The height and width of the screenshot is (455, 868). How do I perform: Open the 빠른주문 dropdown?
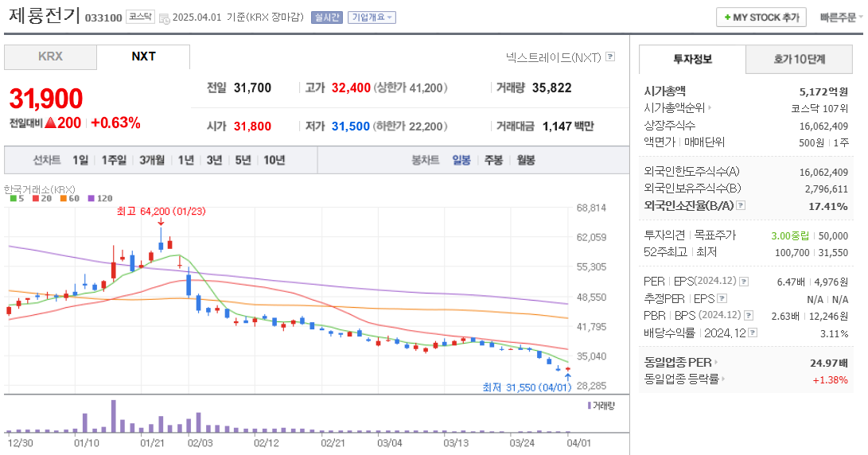841,17
